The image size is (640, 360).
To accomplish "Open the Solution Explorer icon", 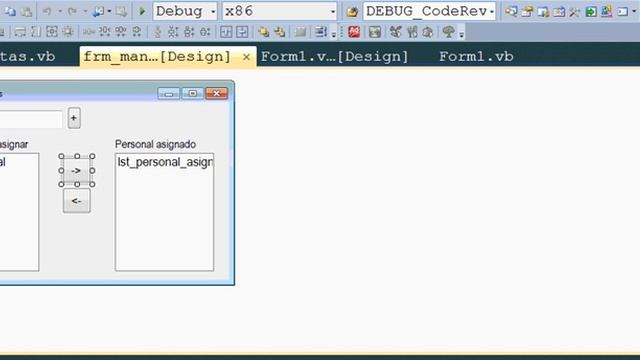I will coord(511,11).
